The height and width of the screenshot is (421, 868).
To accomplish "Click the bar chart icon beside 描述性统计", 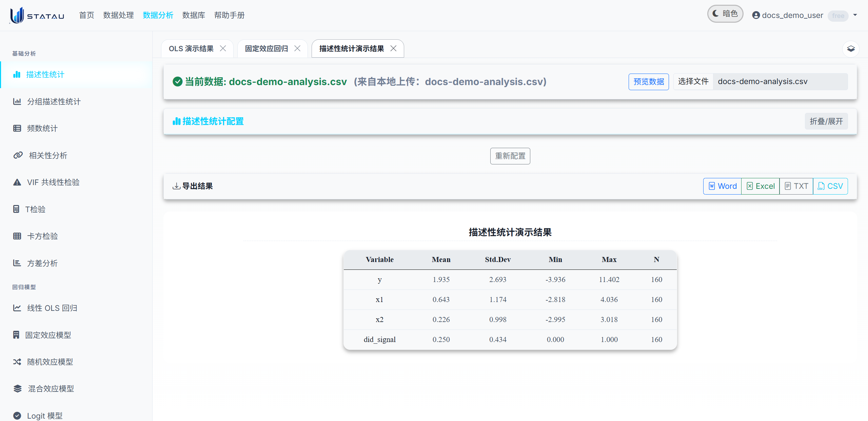I will tap(17, 75).
